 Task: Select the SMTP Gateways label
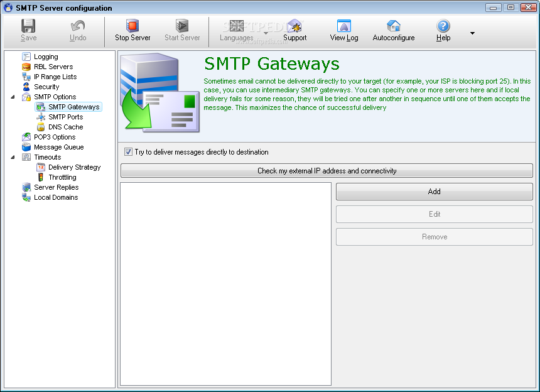coord(73,107)
